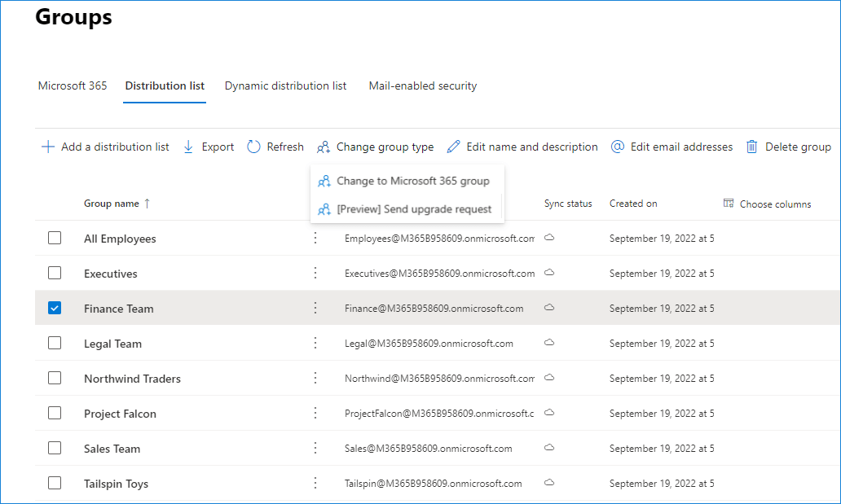
Task: Uncheck the Finance Team checkbox
Action: click(x=55, y=308)
